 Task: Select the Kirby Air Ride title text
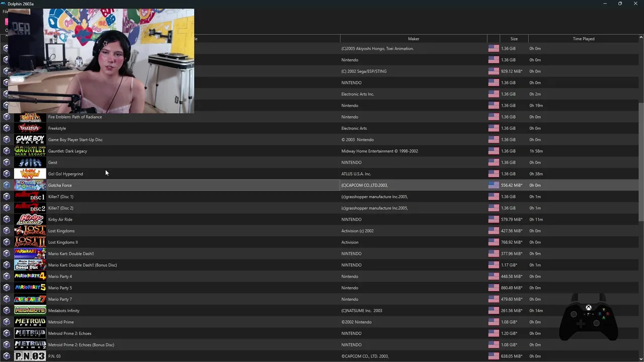pyautogui.click(x=60, y=219)
